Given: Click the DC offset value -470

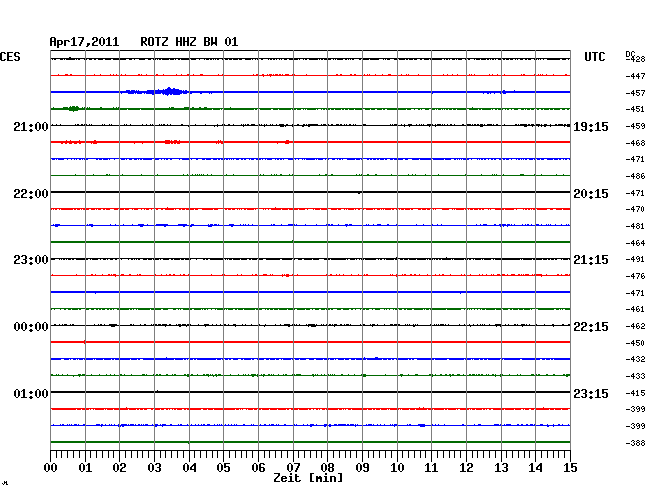Looking at the screenshot, I should (x=635, y=209).
